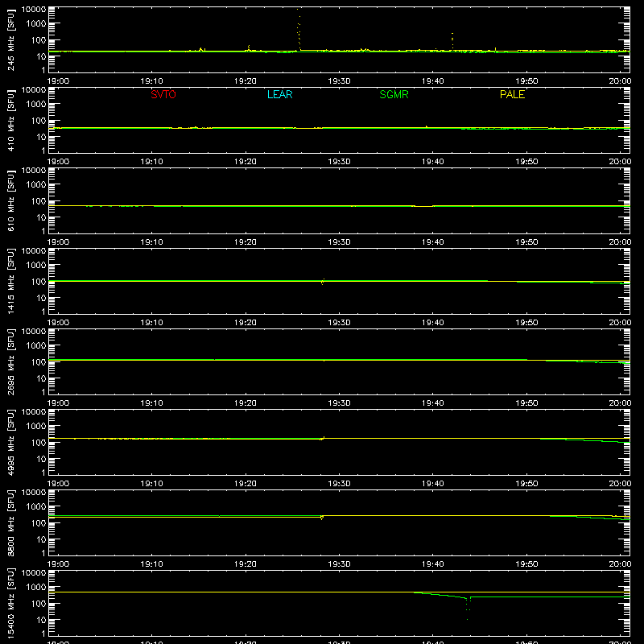Screen dimensions: 644x644
Task: Select the 1415 MHz [SFU] axis title
Action: coord(10,282)
